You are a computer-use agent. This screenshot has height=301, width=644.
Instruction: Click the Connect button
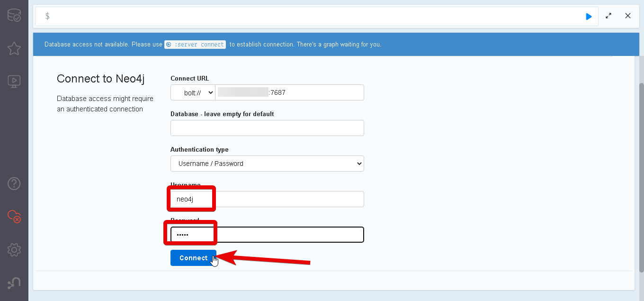(193, 258)
